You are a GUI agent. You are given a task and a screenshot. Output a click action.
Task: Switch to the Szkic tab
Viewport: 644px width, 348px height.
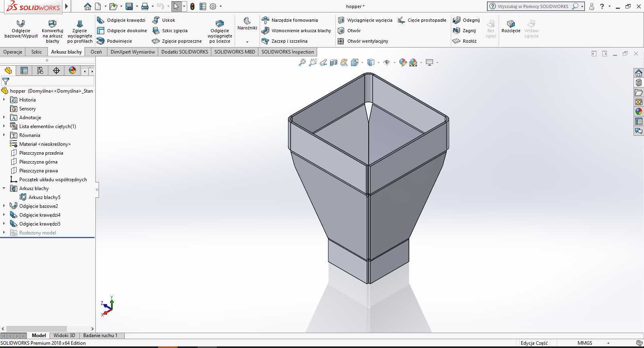(37, 52)
